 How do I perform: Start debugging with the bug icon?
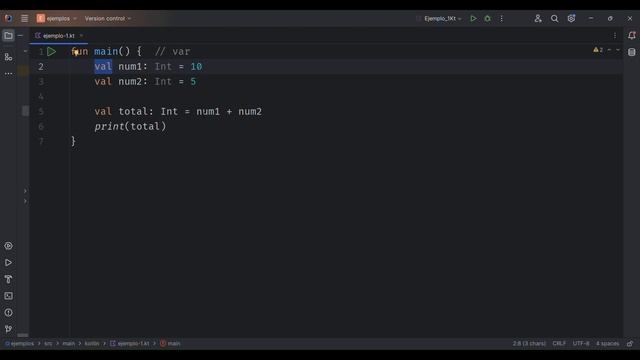coord(487,18)
